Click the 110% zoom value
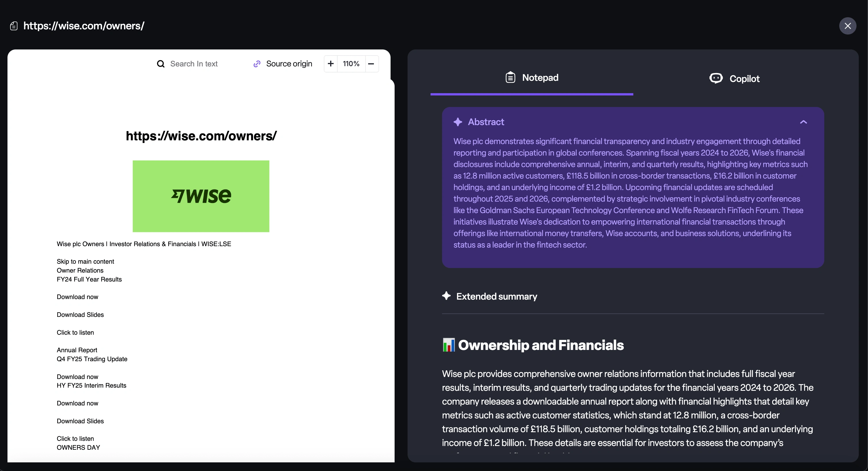This screenshot has width=868, height=471. point(351,64)
